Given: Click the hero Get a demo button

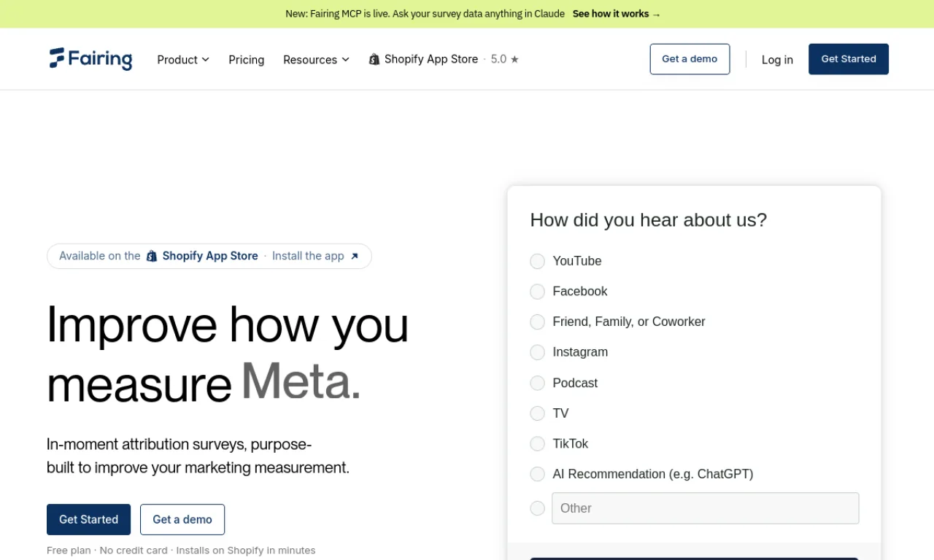Looking at the screenshot, I should tap(182, 519).
